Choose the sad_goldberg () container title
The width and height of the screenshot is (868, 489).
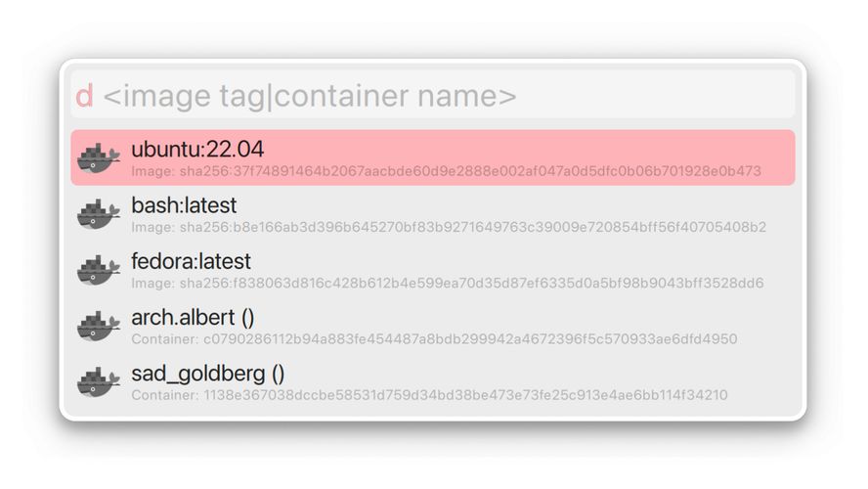[208, 374]
